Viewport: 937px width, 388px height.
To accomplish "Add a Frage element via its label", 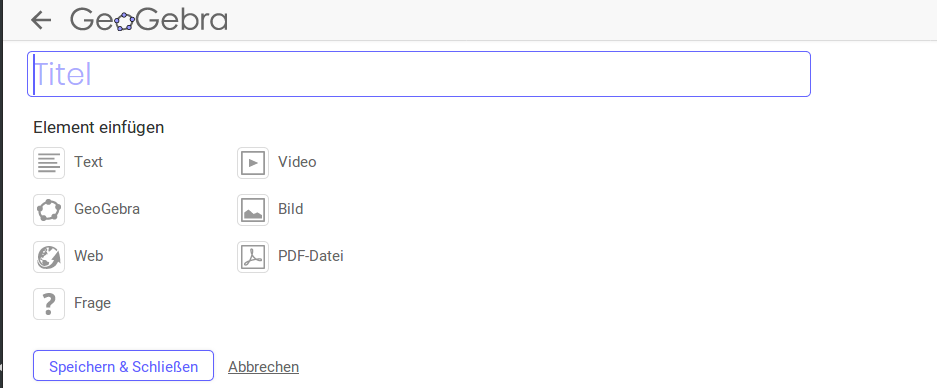I will [93, 303].
